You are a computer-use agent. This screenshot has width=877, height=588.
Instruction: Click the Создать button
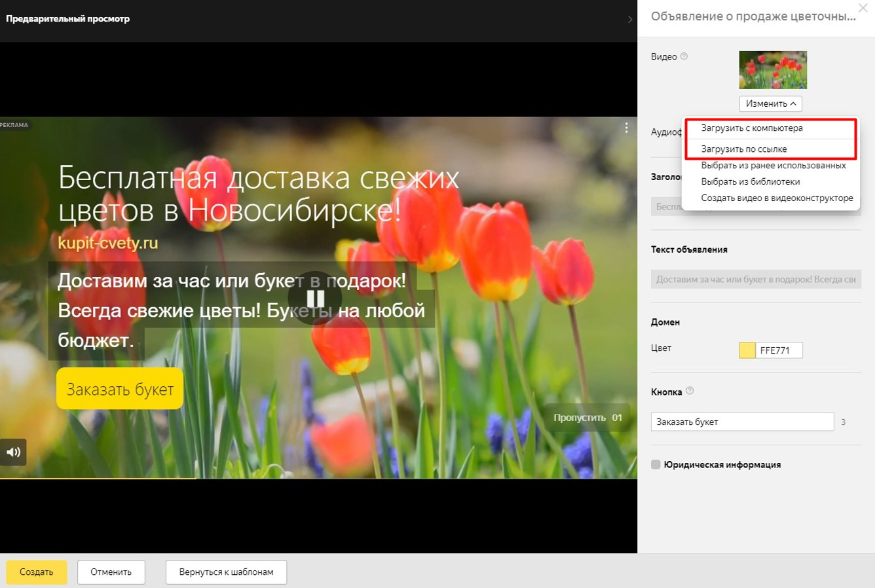pyautogui.click(x=37, y=572)
